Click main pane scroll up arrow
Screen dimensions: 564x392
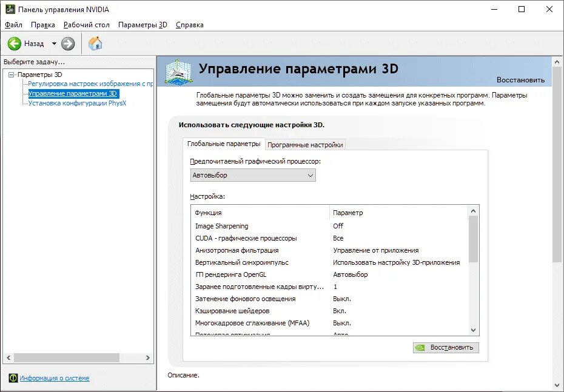click(557, 62)
